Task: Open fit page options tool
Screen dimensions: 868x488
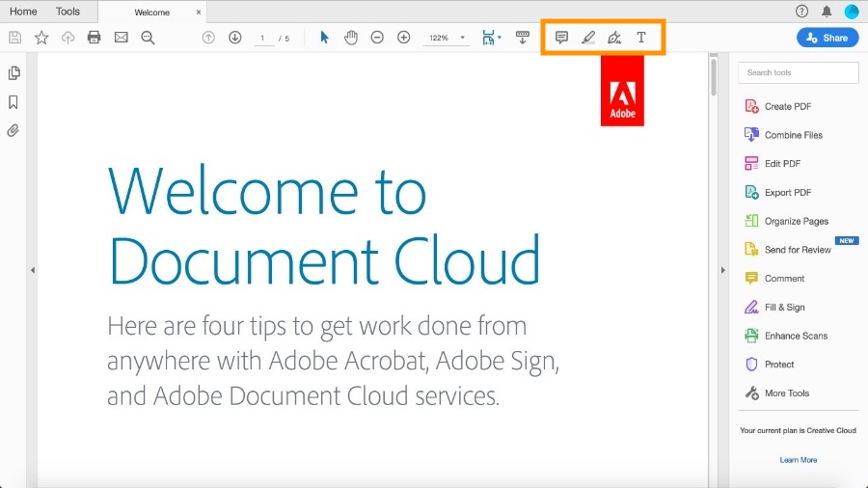Action: 491,38
